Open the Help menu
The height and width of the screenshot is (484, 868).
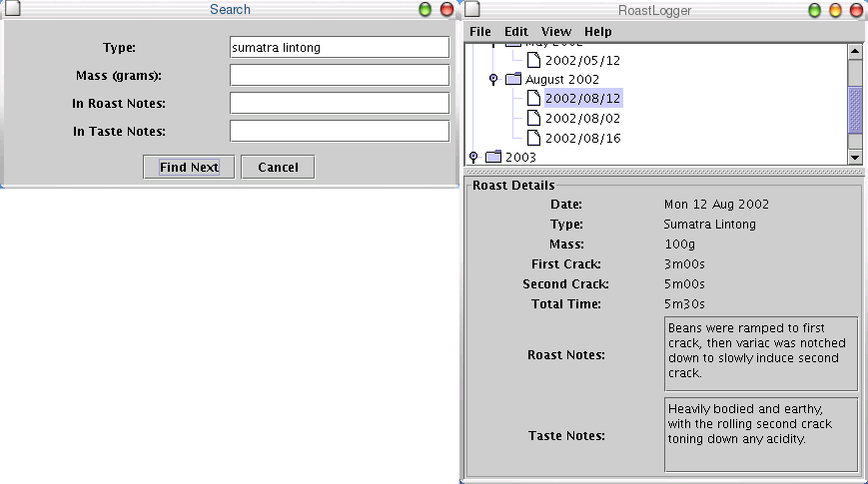click(598, 32)
